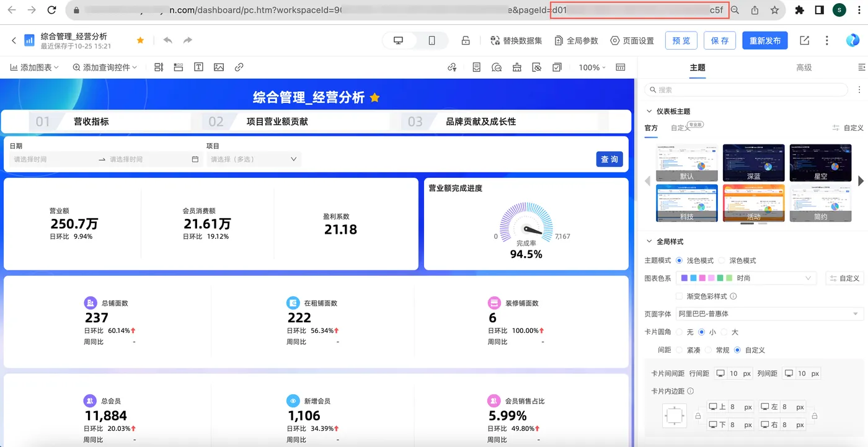868x447 pixels.
Task: Redo the last undone edit
Action: tap(187, 40)
